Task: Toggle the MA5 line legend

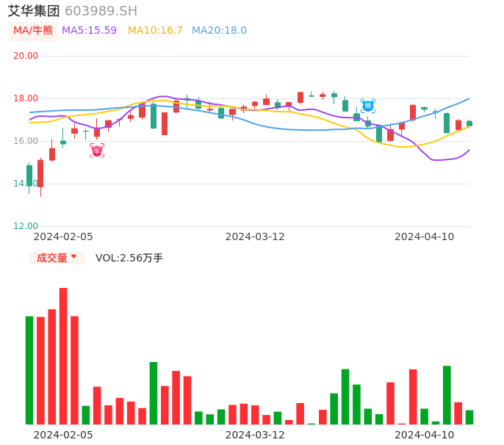Action: [89, 31]
